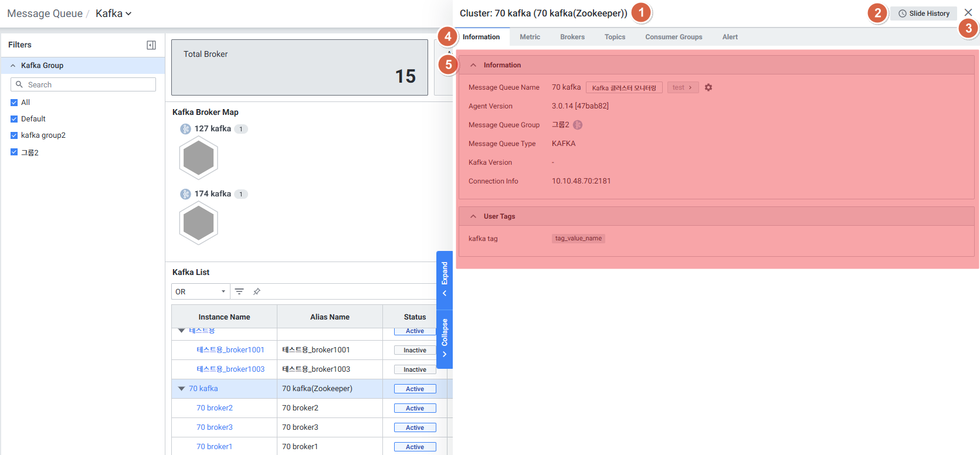This screenshot has height=455, width=980.
Task: Open the Consumer Groups tab
Action: point(673,37)
